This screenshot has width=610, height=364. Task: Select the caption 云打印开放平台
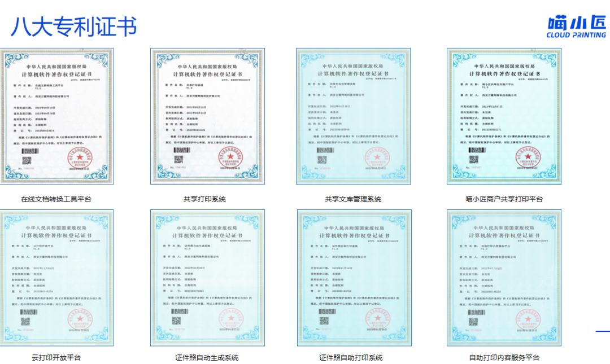pyautogui.click(x=56, y=357)
